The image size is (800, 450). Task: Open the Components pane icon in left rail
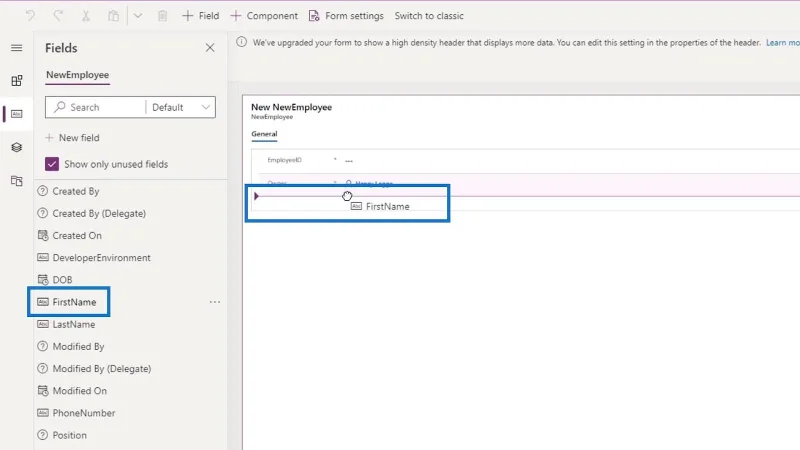16,81
